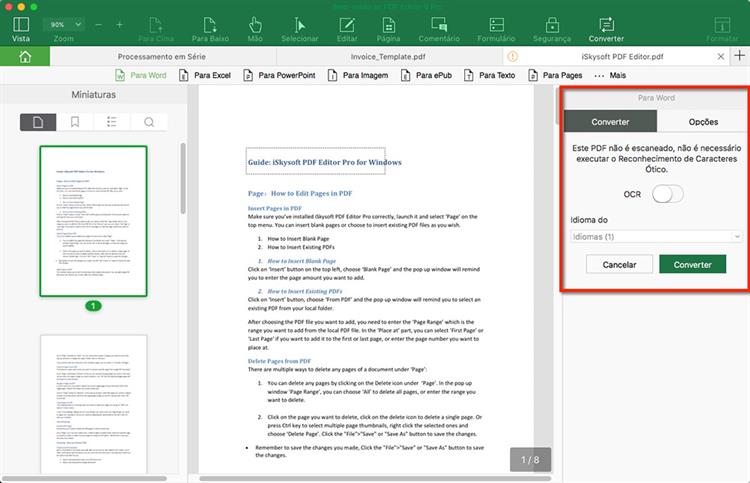Close the iSkysoft PDF Editor.pdf tab
Viewport: 750px width, 483px height.
point(721,56)
